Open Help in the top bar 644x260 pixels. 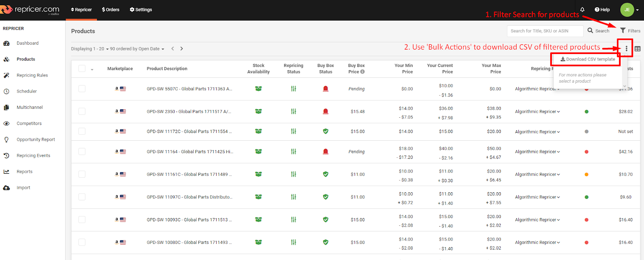(x=602, y=10)
